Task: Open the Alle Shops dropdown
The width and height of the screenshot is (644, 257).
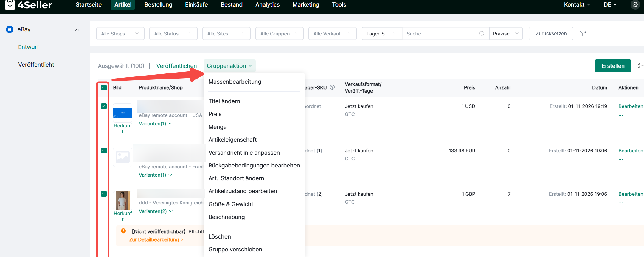Action: (x=120, y=34)
